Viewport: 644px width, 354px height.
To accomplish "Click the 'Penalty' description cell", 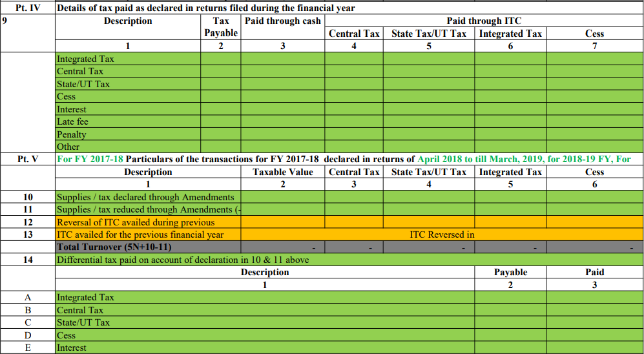I will 128,134.
